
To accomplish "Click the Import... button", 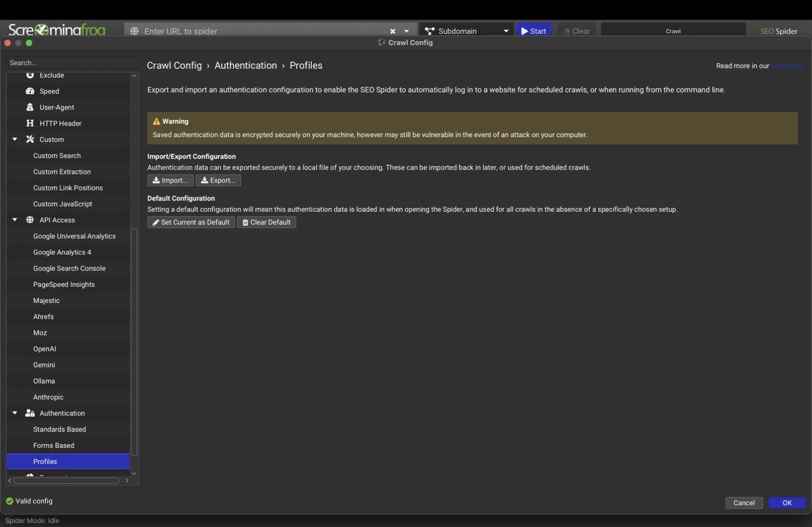I will (170, 180).
